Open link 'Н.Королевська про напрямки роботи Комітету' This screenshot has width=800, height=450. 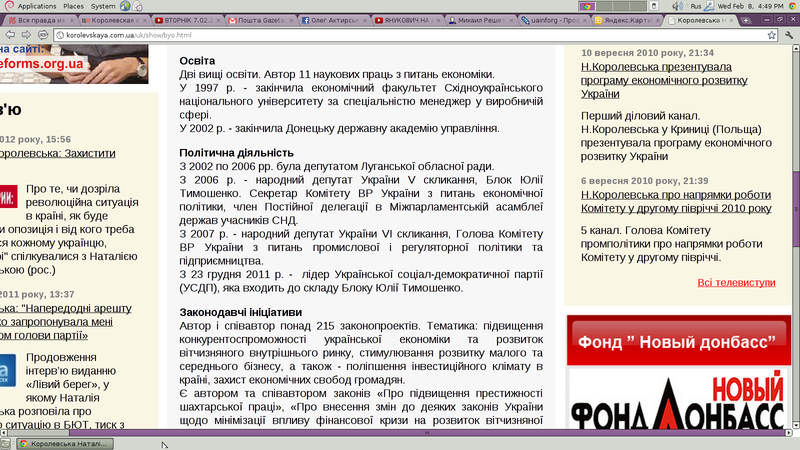tap(676, 202)
